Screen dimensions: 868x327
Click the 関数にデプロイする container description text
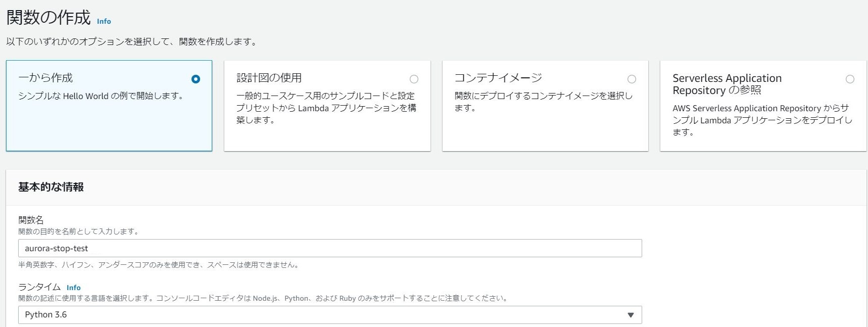(x=543, y=102)
